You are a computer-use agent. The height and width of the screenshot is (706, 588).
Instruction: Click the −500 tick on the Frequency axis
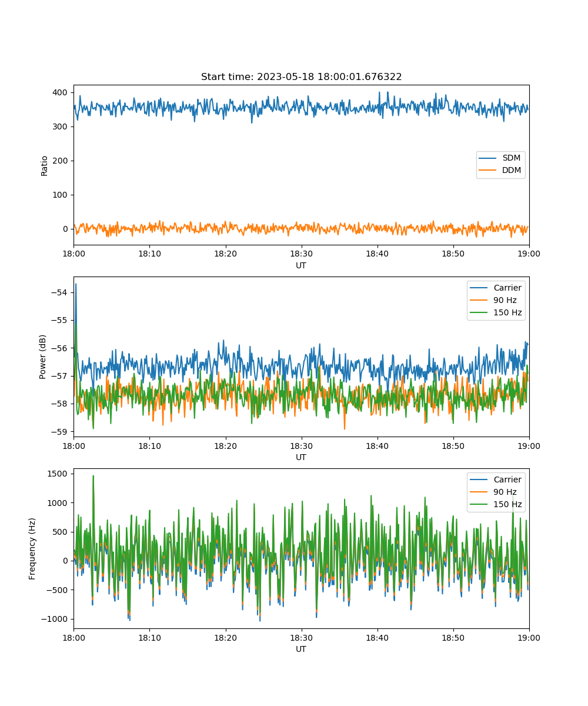[x=58, y=590]
